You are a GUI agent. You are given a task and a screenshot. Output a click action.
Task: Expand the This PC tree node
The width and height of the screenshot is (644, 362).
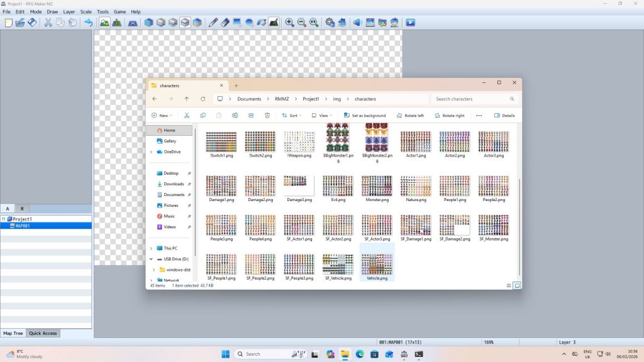point(151,248)
